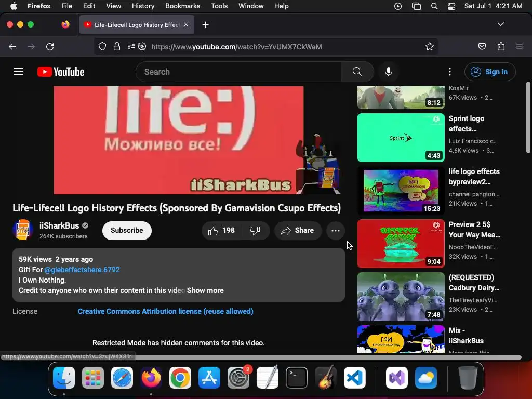Image resolution: width=532 pixels, height=399 pixels.
Task: Open Cadbury Dairy requested video thumbnail
Action: 401,297
